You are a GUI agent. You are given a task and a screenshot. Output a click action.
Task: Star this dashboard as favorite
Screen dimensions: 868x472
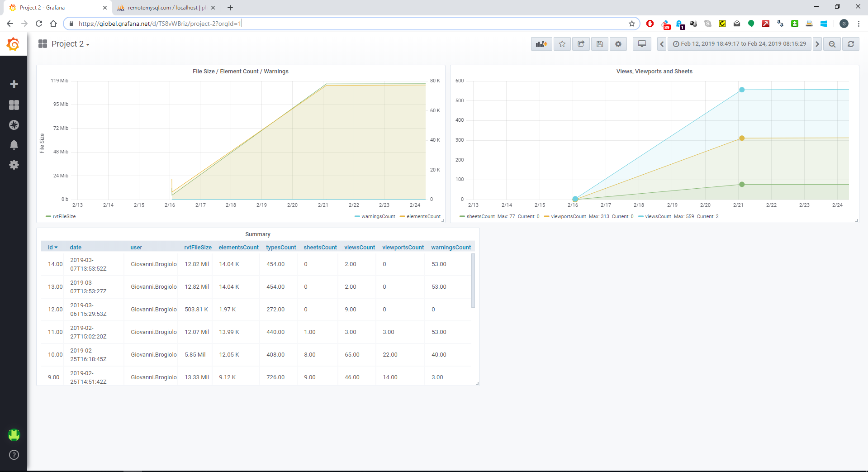(x=562, y=44)
